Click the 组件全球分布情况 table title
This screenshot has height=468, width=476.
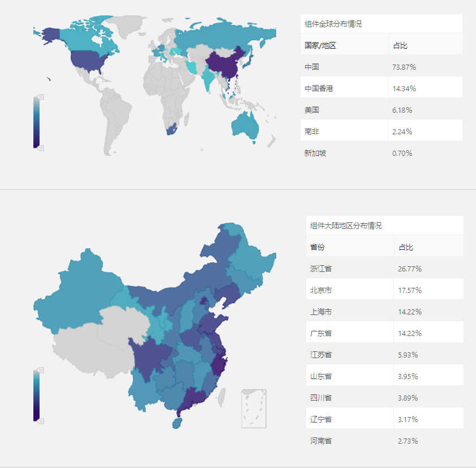(333, 24)
